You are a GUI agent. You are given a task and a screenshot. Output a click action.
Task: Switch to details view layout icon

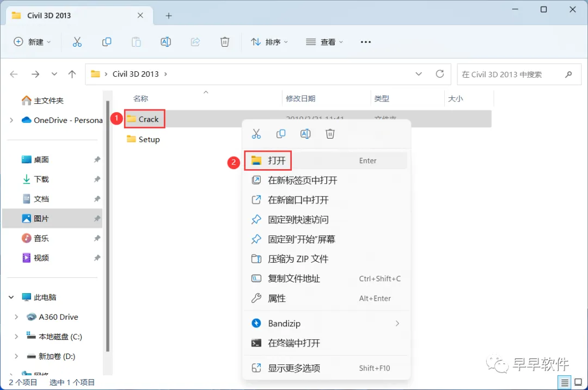tap(565, 382)
